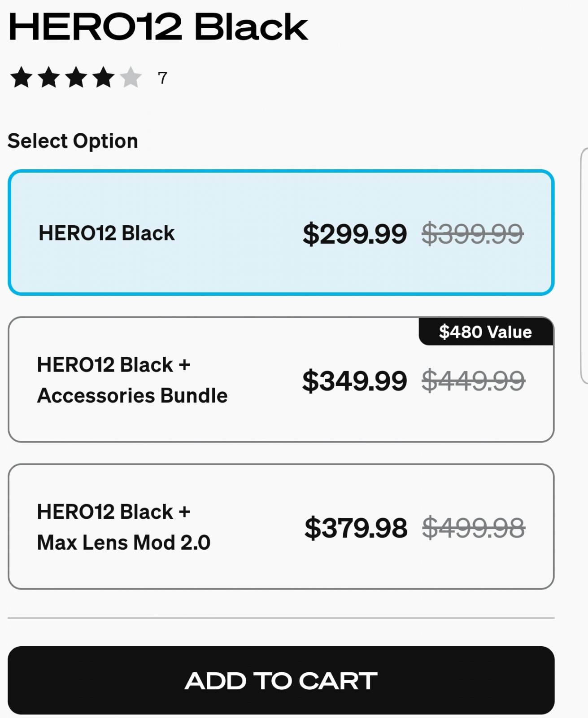This screenshot has height=718, width=588.
Task: Click the grey fifth rating star
Action: click(131, 77)
